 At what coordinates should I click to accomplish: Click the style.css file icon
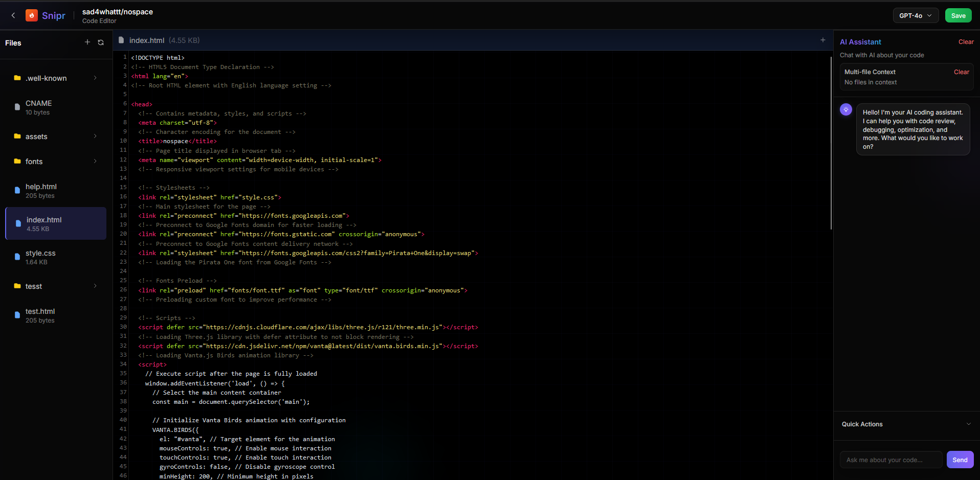coord(17,257)
